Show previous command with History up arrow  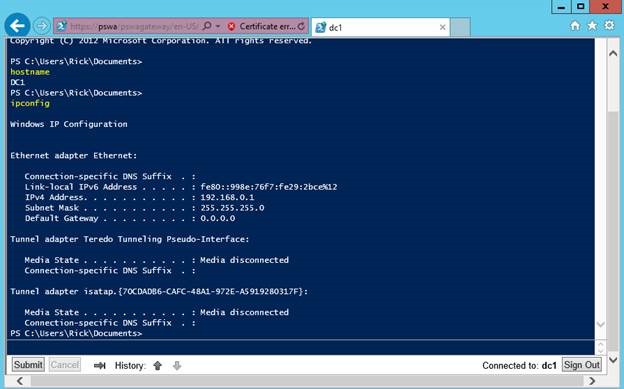click(158, 366)
